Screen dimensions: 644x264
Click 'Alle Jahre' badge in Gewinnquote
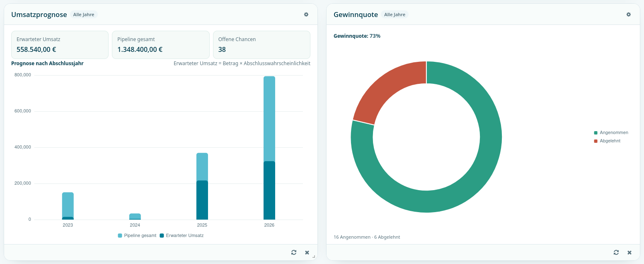(395, 15)
